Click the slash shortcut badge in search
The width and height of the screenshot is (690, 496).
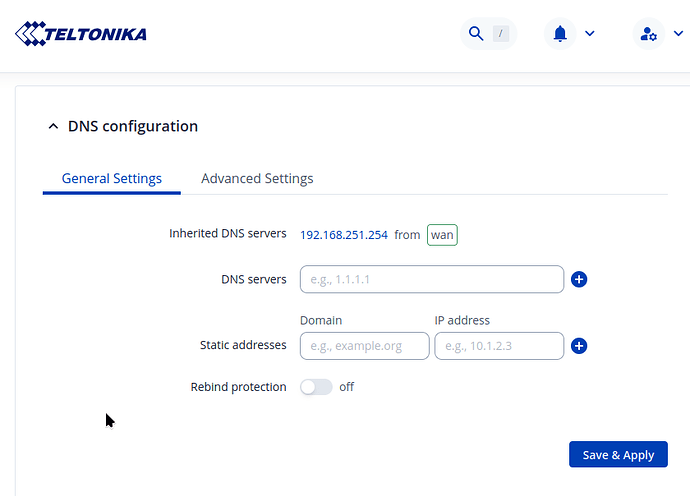tap(501, 34)
